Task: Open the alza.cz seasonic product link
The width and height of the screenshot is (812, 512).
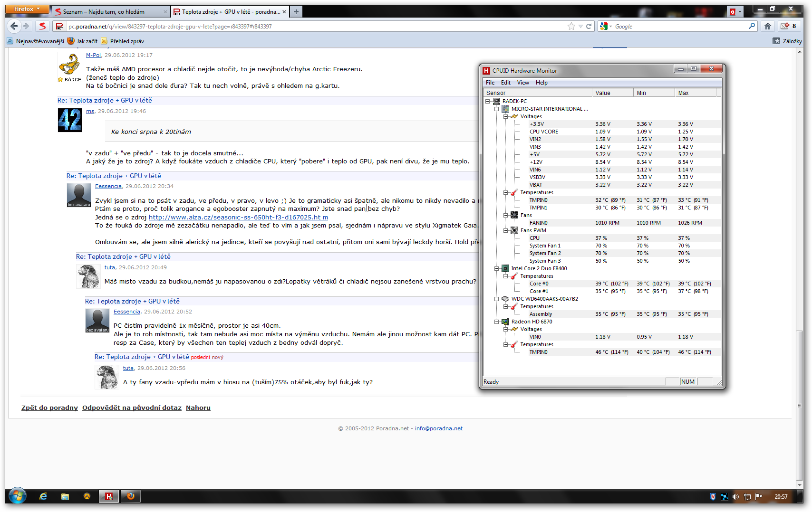Action: point(238,217)
